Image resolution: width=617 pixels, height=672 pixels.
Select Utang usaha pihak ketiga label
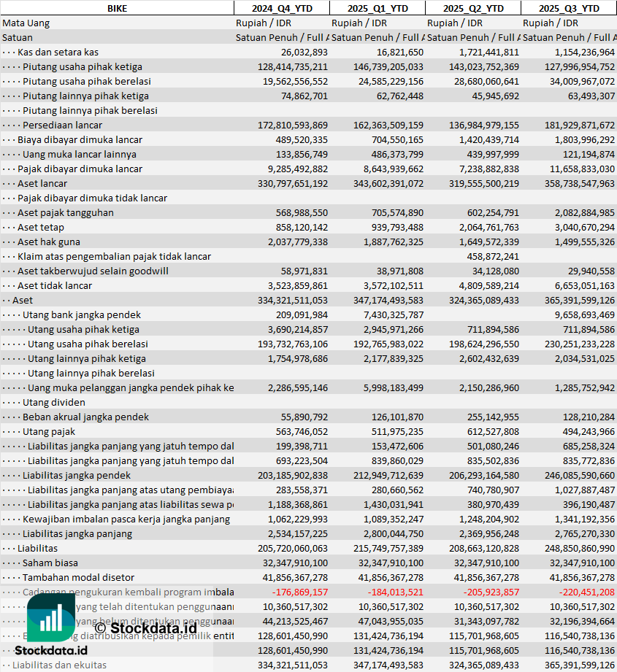click(x=84, y=329)
